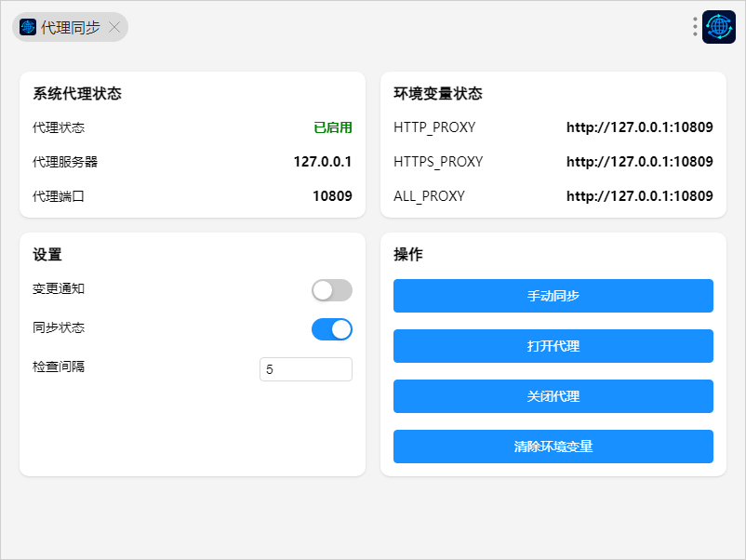The height and width of the screenshot is (560, 746).
Task: Click the green 已启用 status text
Action: point(333,127)
